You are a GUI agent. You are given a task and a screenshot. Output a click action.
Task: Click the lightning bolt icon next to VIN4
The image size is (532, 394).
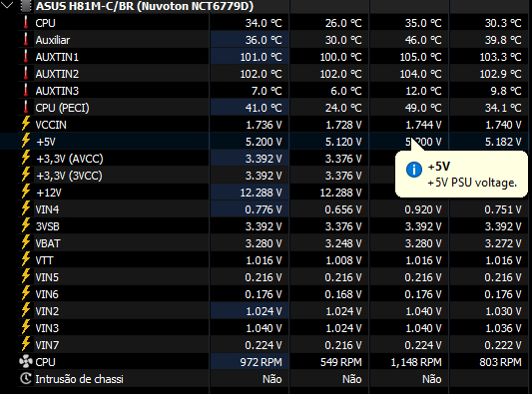26,208
